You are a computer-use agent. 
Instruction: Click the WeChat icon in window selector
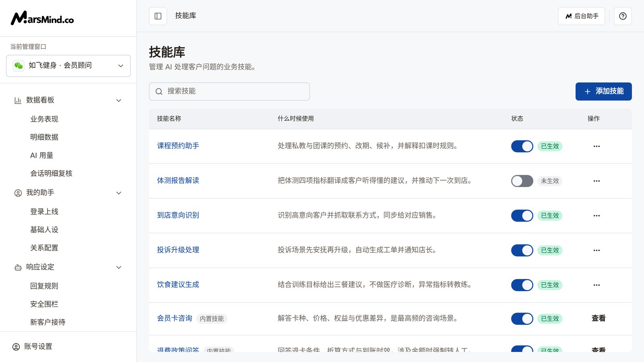[x=19, y=66]
